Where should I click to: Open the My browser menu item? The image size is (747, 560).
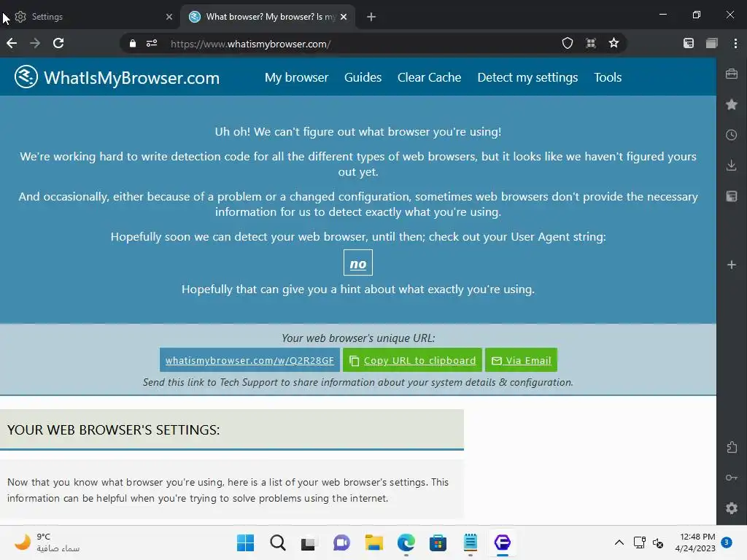point(296,77)
